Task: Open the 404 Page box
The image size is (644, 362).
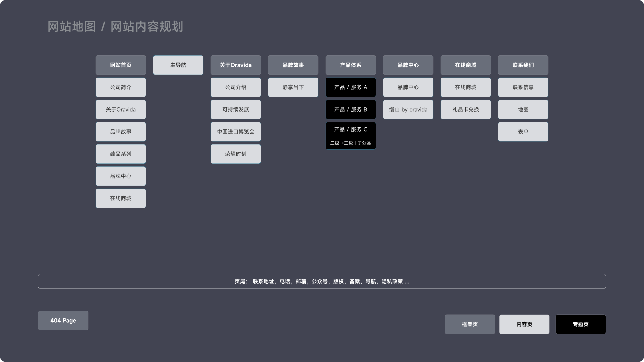Action: (63, 320)
